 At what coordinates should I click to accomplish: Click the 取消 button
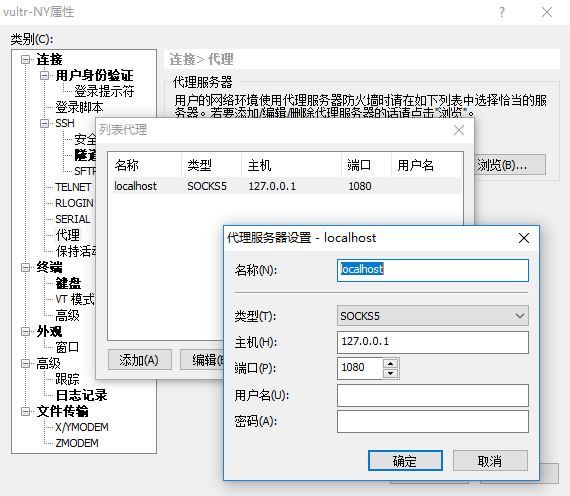click(x=490, y=461)
